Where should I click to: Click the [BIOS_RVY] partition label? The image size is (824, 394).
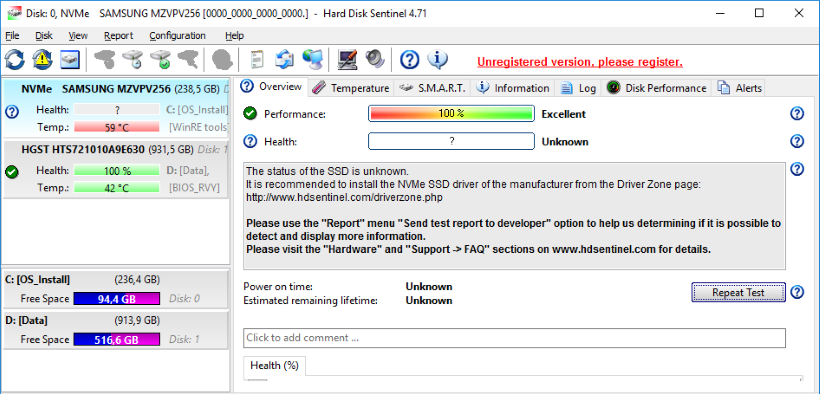click(194, 188)
